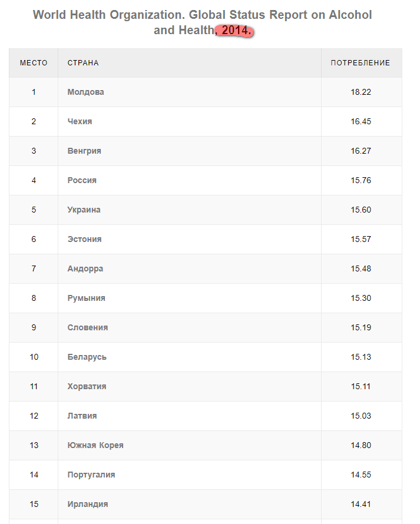Click on Венгрия in the table

[x=84, y=151]
